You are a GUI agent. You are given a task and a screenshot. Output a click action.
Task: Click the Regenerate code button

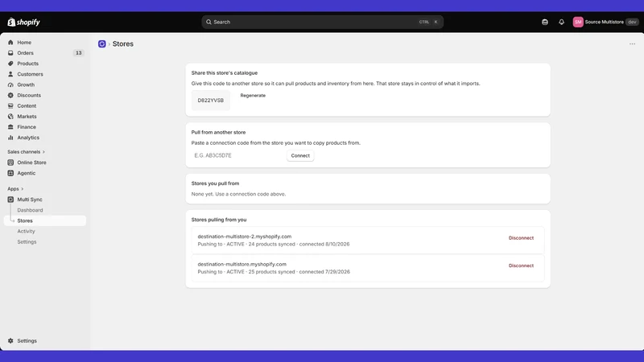coord(253,95)
